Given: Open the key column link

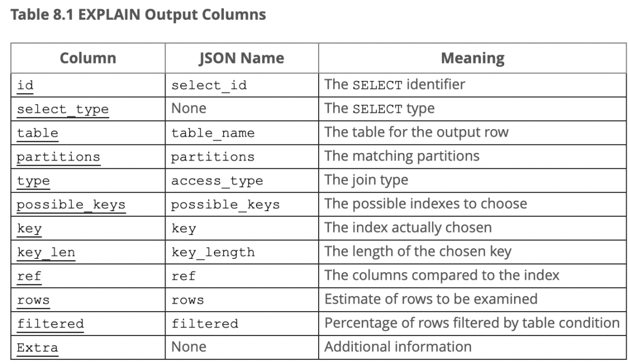Looking at the screenshot, I should (29, 229).
